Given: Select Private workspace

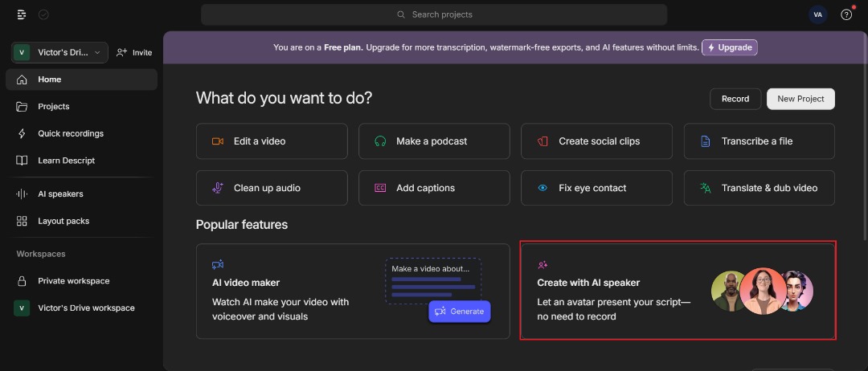Looking at the screenshot, I should (81, 281).
